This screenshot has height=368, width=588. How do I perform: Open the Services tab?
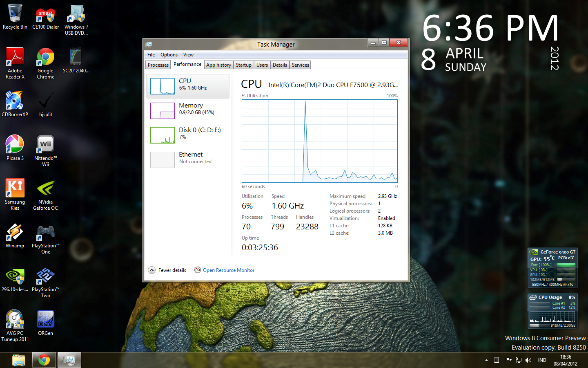point(300,65)
